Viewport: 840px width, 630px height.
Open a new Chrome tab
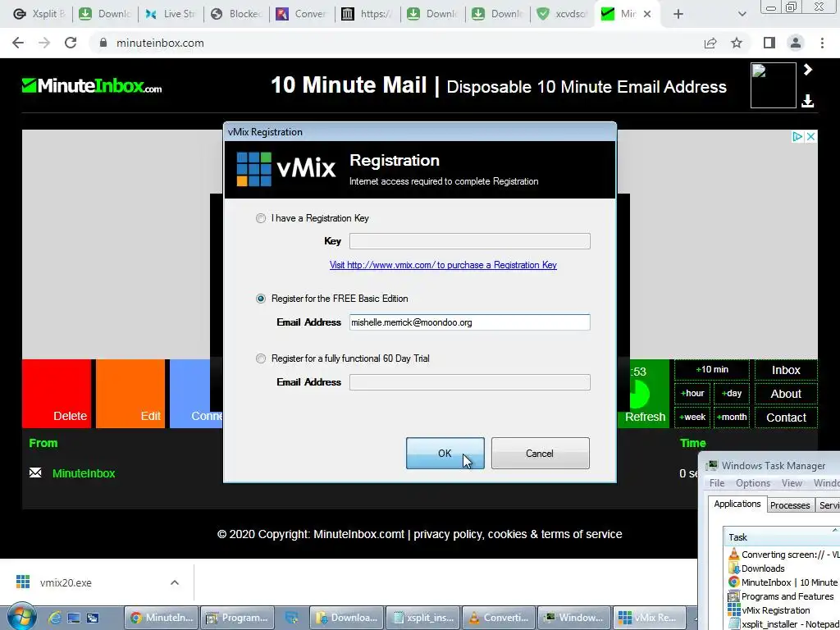678,14
